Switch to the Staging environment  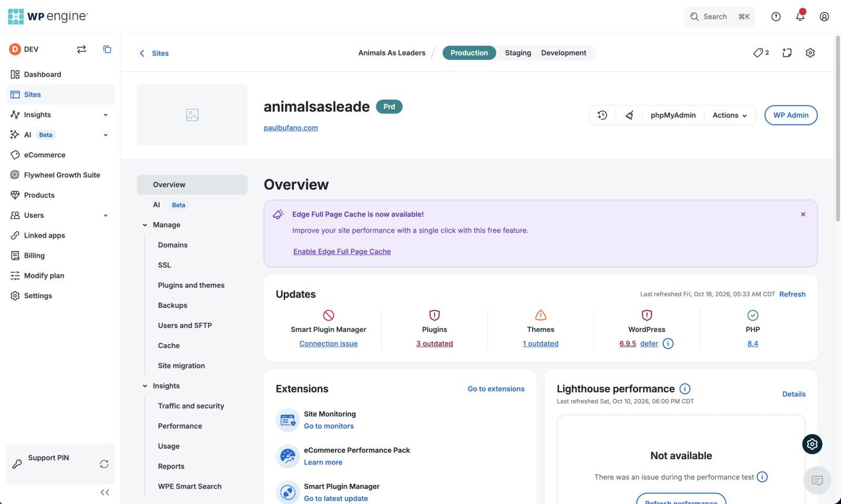click(518, 53)
